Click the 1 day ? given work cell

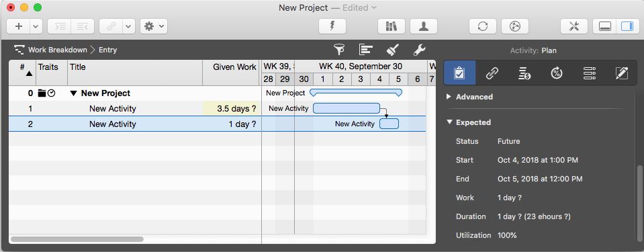232,124
